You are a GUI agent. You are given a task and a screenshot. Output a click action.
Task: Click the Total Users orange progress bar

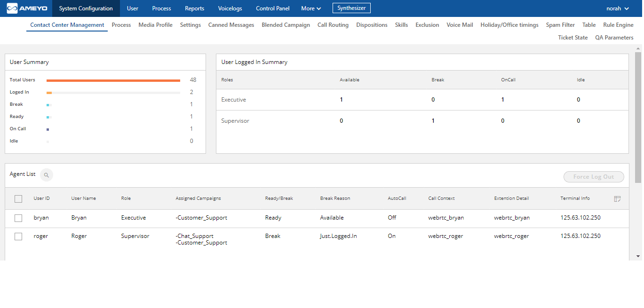point(113,80)
